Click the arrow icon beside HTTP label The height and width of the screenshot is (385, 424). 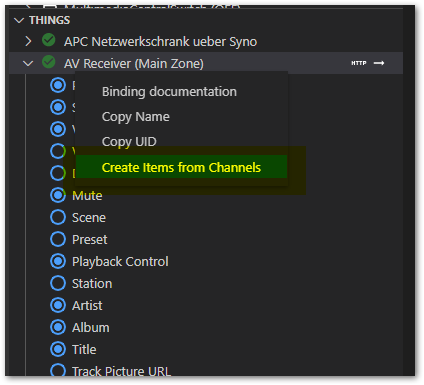click(379, 63)
